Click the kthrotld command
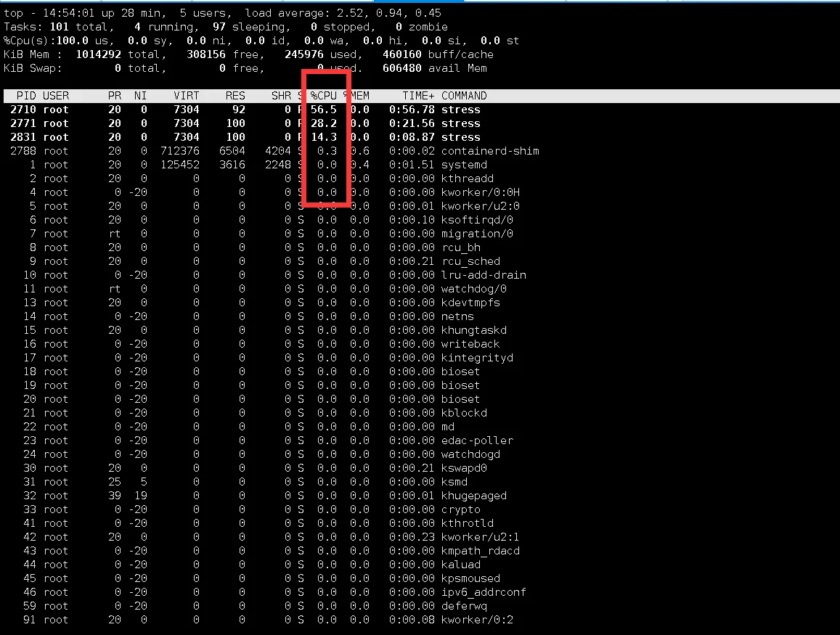 (x=467, y=524)
